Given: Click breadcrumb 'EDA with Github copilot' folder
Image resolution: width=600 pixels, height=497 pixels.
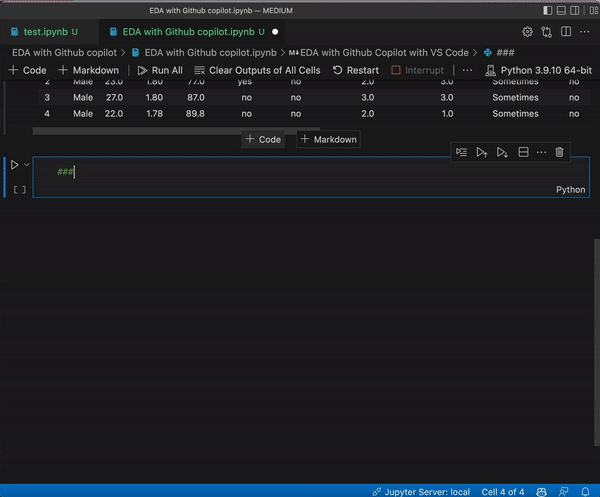Looking at the screenshot, I should click(64, 52).
